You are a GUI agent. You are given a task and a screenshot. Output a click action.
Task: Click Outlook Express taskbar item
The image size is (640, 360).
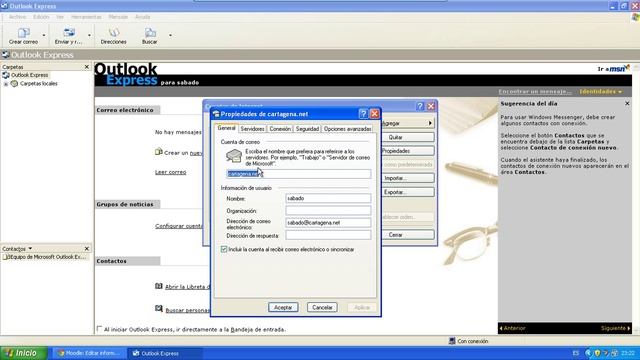(x=165, y=353)
